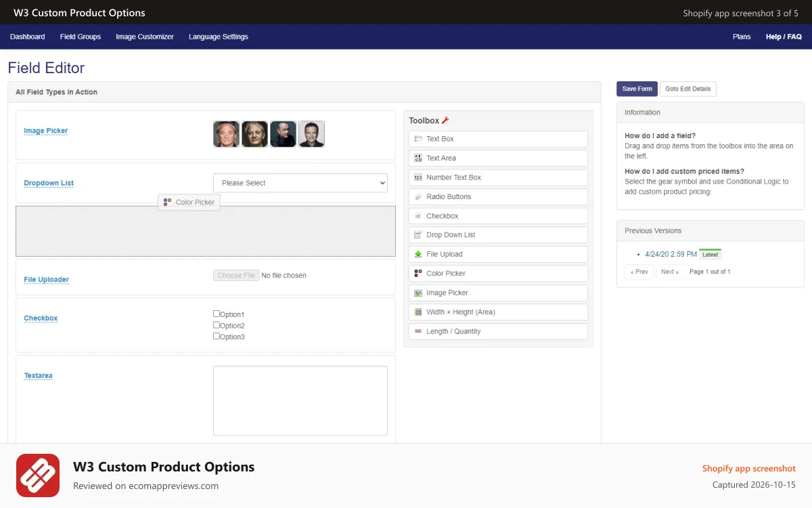Click the Checkbox toolbox item icon
Image resolution: width=812 pixels, height=508 pixels.
click(418, 216)
